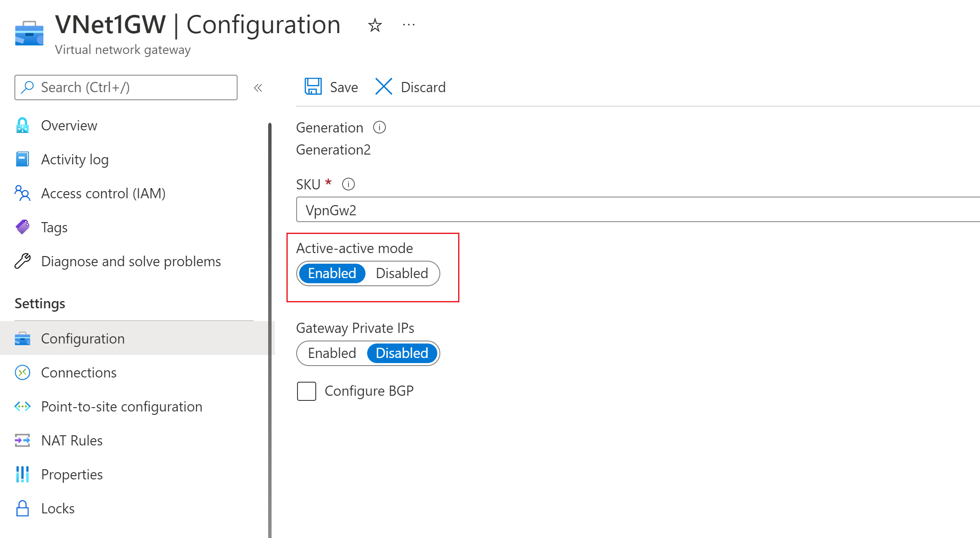Open Connections in Settings menu
The height and width of the screenshot is (538, 980).
[79, 373]
